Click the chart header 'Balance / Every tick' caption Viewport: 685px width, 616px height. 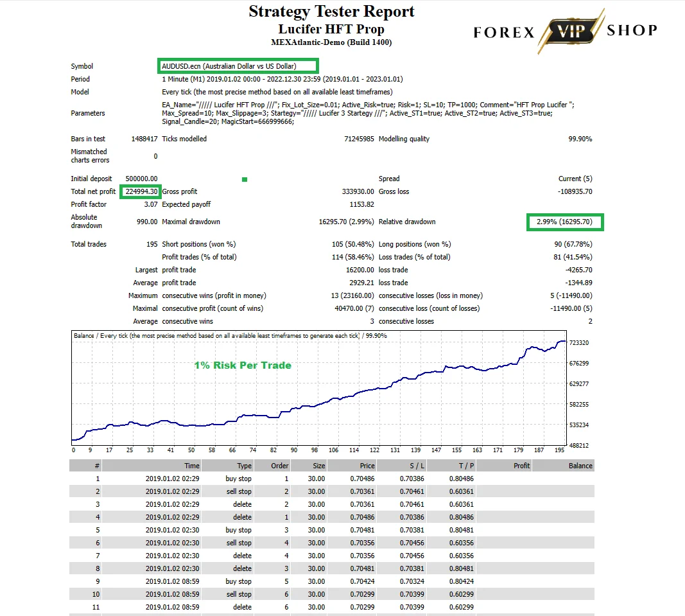230,336
